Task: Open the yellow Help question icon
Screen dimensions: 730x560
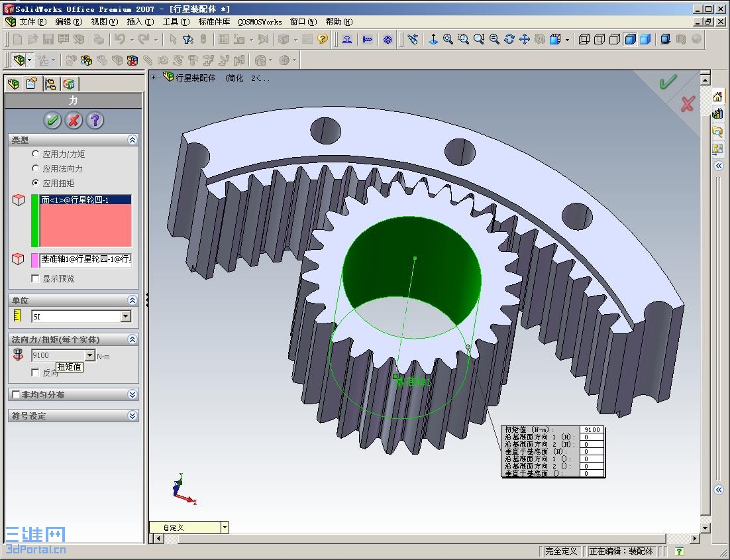Action: click(322, 39)
